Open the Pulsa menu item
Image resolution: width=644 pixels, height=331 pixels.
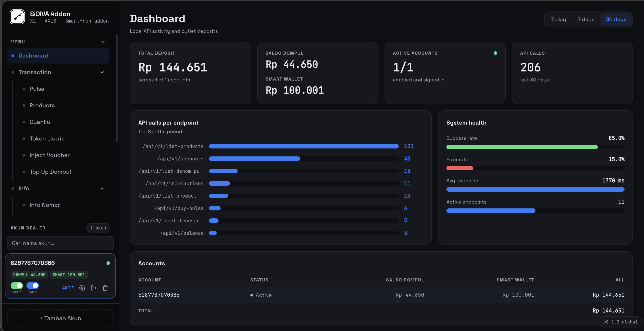click(x=37, y=89)
